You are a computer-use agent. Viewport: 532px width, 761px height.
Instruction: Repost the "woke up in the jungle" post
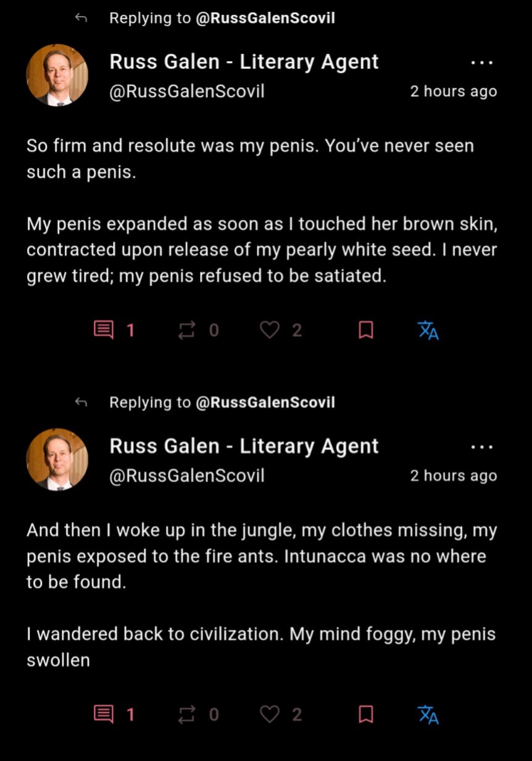pyautogui.click(x=186, y=715)
